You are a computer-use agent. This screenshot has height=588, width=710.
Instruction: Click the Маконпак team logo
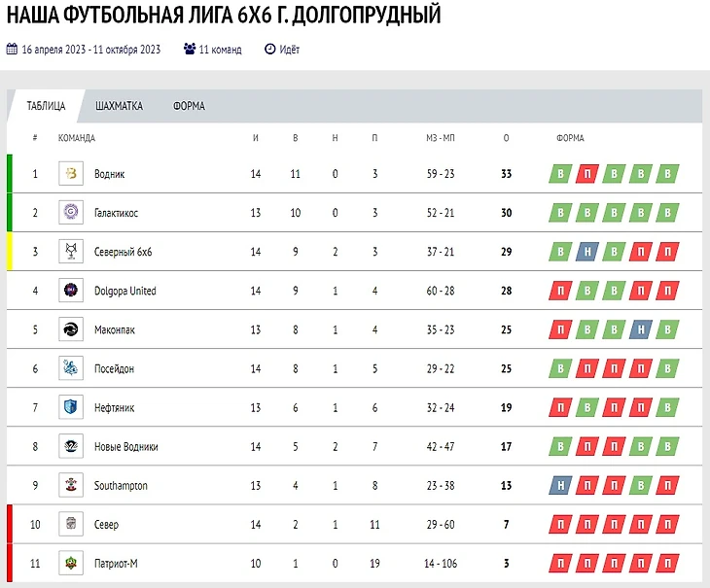70,329
